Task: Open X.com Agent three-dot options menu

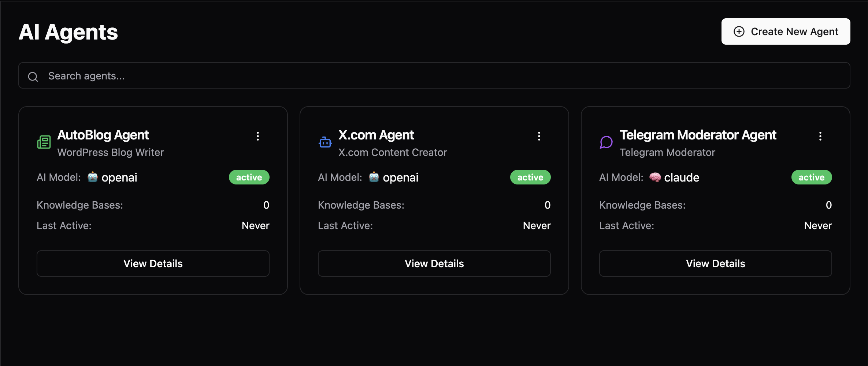Action: pos(539,136)
